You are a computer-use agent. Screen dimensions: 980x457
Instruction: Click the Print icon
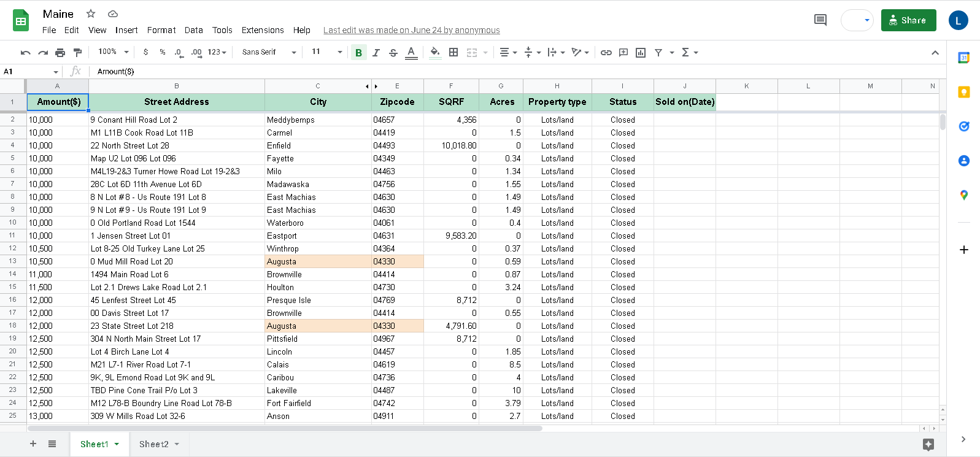click(x=60, y=53)
